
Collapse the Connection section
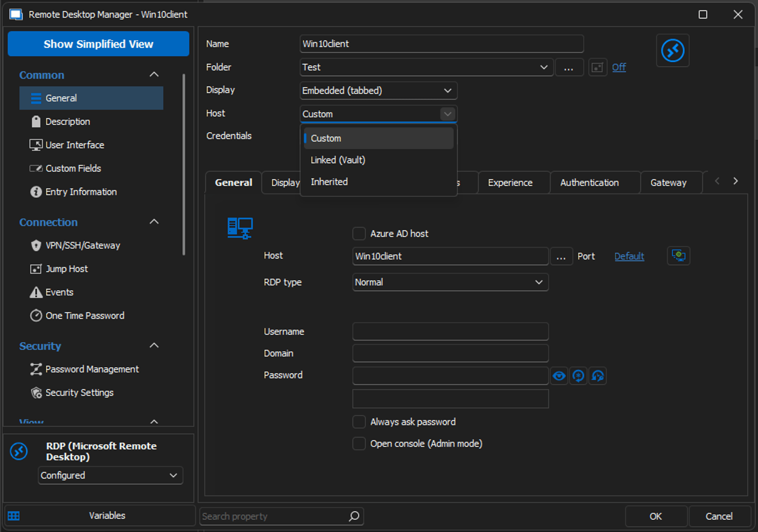pyautogui.click(x=154, y=222)
